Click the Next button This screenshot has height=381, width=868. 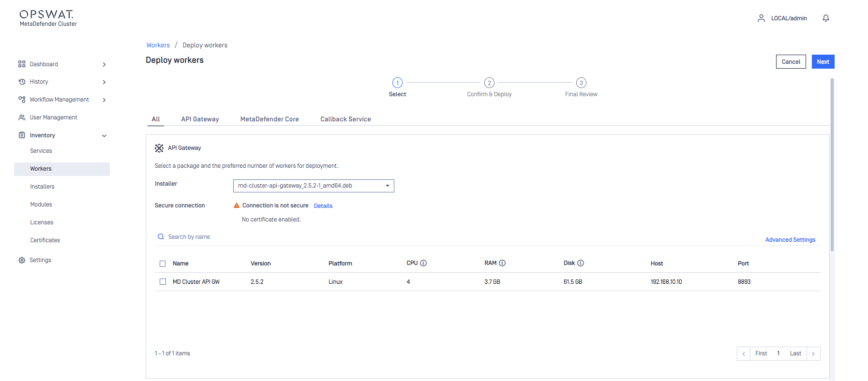823,62
